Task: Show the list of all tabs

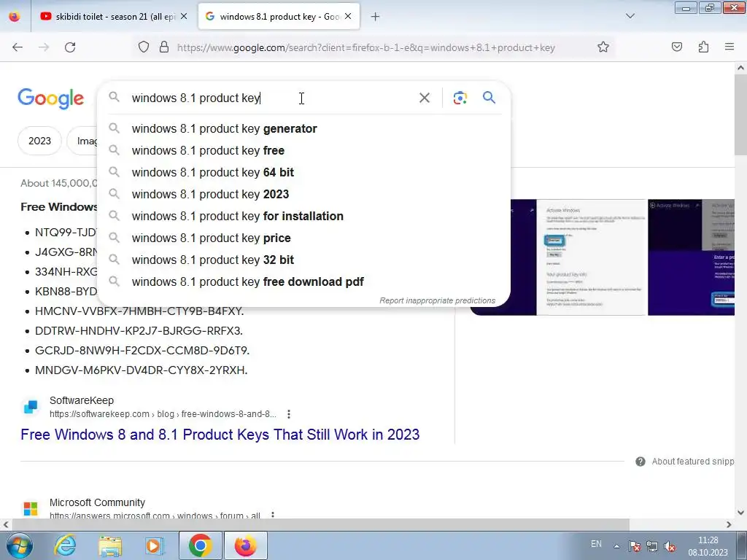Action: [x=630, y=17]
